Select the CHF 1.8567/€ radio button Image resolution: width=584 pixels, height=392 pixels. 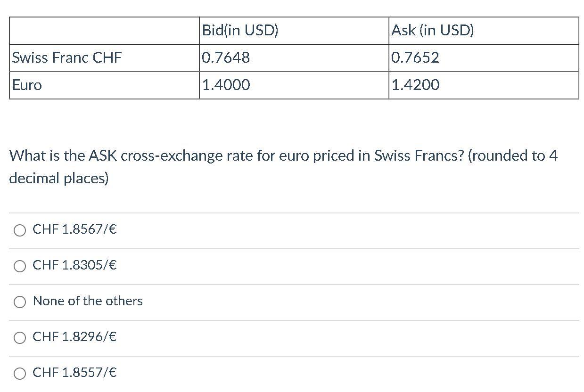[20, 230]
